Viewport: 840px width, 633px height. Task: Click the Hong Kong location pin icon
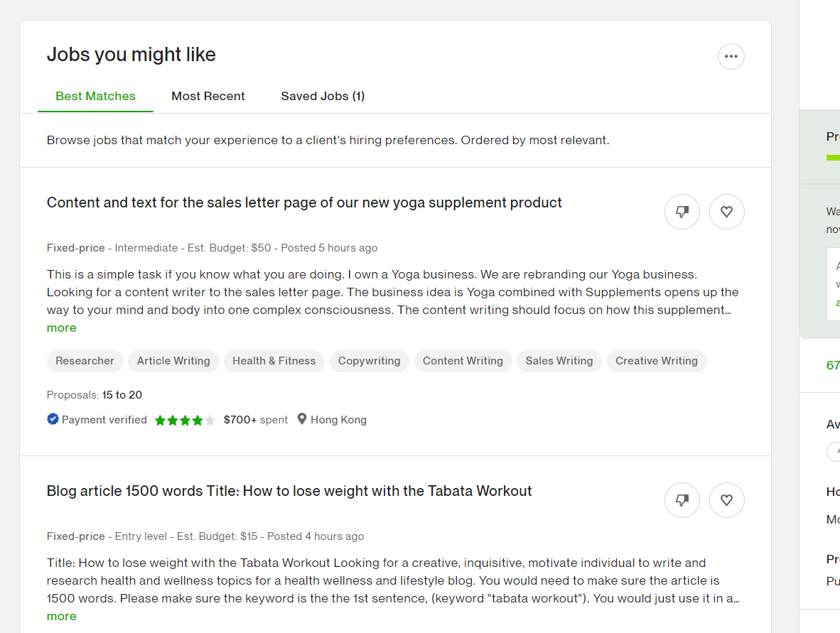coord(302,419)
